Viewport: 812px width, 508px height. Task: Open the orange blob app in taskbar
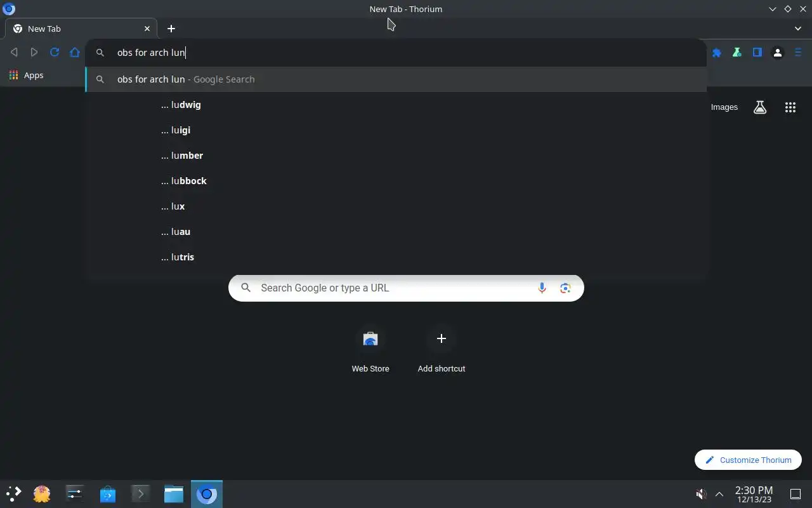point(42,493)
